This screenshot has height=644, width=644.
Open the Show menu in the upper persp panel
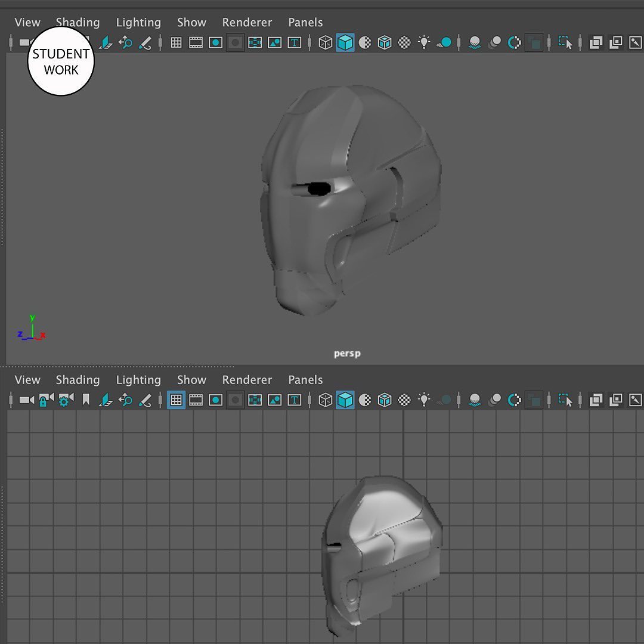point(191,23)
